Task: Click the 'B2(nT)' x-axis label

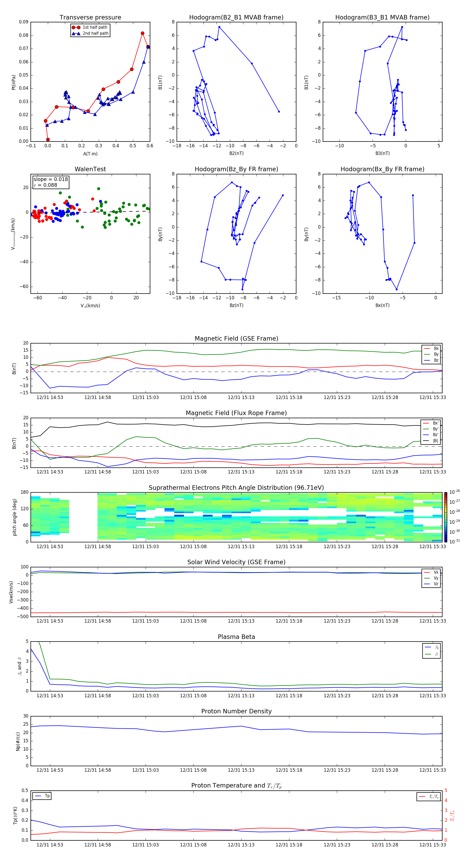Action: tap(236, 153)
